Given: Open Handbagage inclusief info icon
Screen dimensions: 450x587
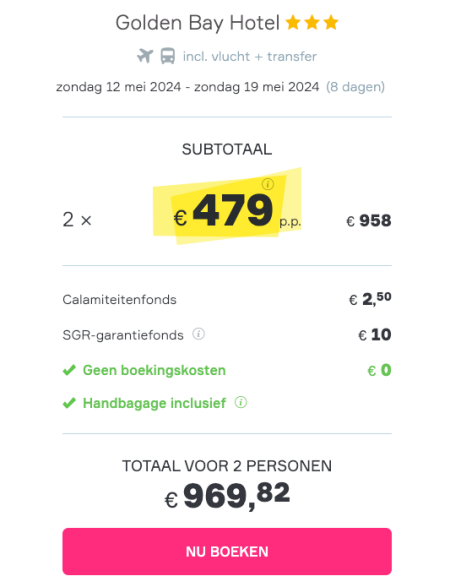Looking at the screenshot, I should pos(241,402).
